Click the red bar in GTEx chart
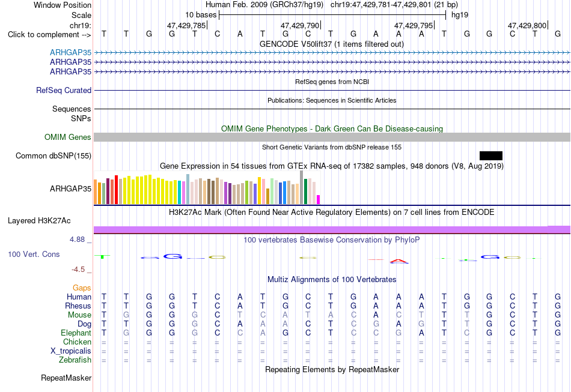Image resolution: width=571 pixels, height=392 pixels. [x=116, y=190]
